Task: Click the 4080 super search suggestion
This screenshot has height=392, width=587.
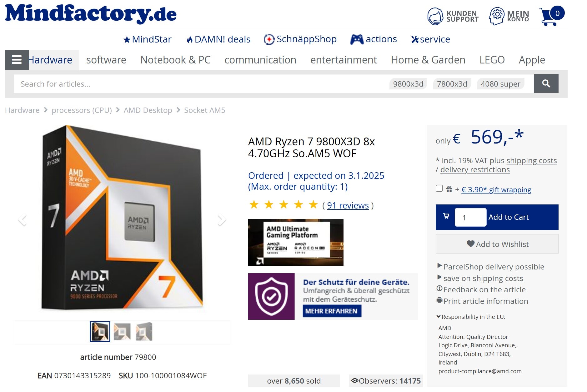Action: click(x=500, y=84)
